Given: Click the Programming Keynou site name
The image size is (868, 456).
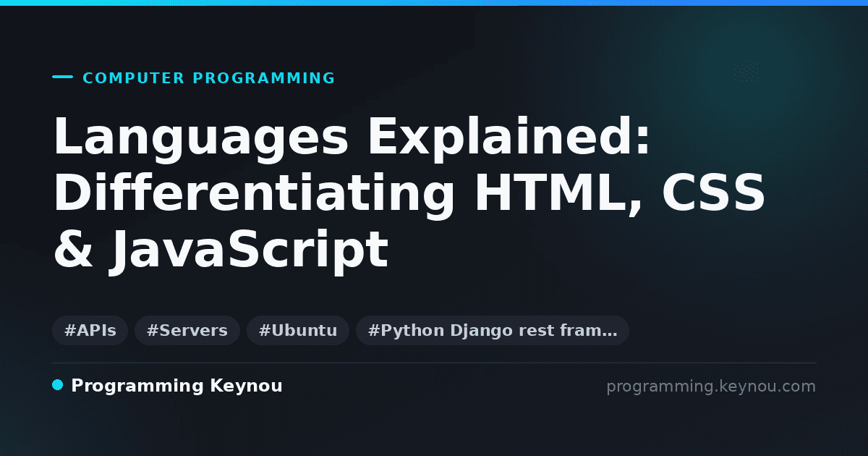Looking at the screenshot, I should pyautogui.click(x=176, y=386).
